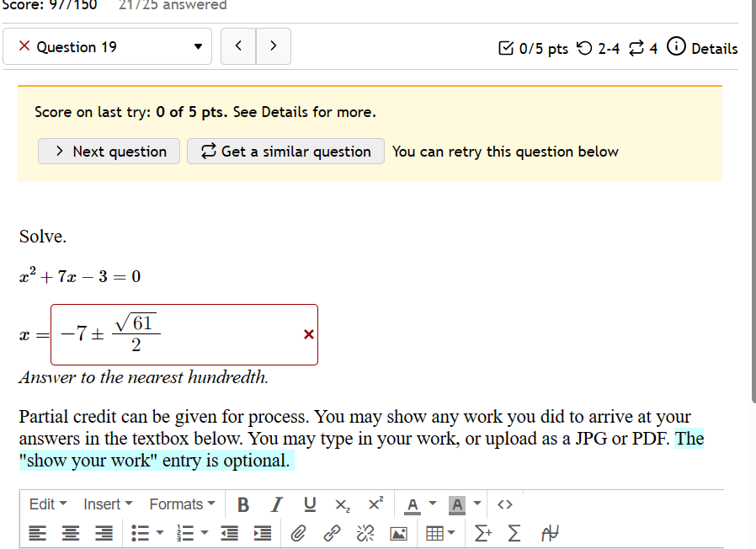Image resolution: width=756 pixels, height=549 pixels.
Task: Apply center text alignment
Action: (70, 532)
